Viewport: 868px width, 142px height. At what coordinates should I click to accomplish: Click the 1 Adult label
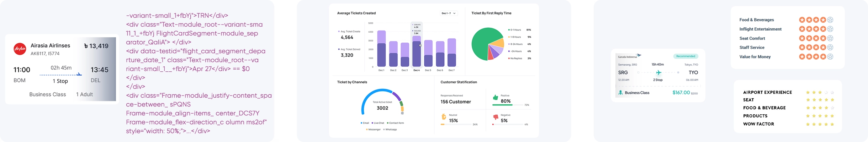pos(84,94)
